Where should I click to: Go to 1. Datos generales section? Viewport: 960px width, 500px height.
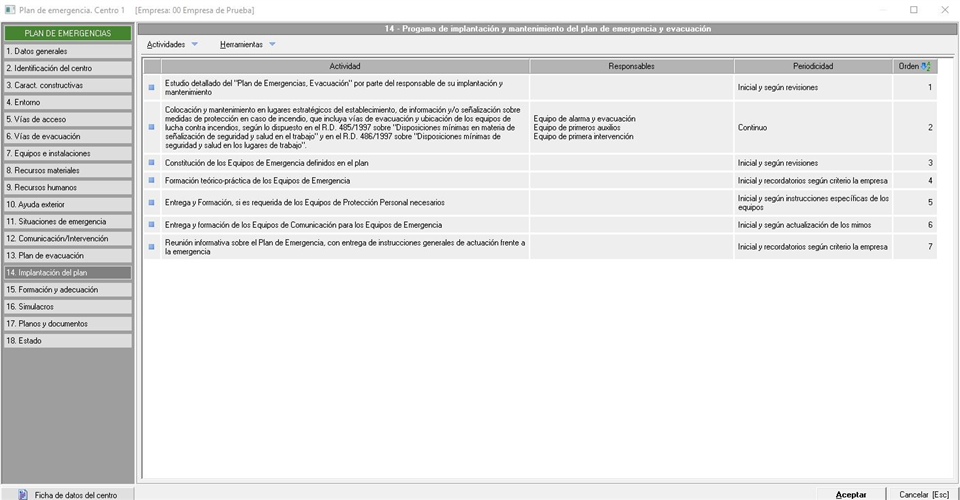68,51
